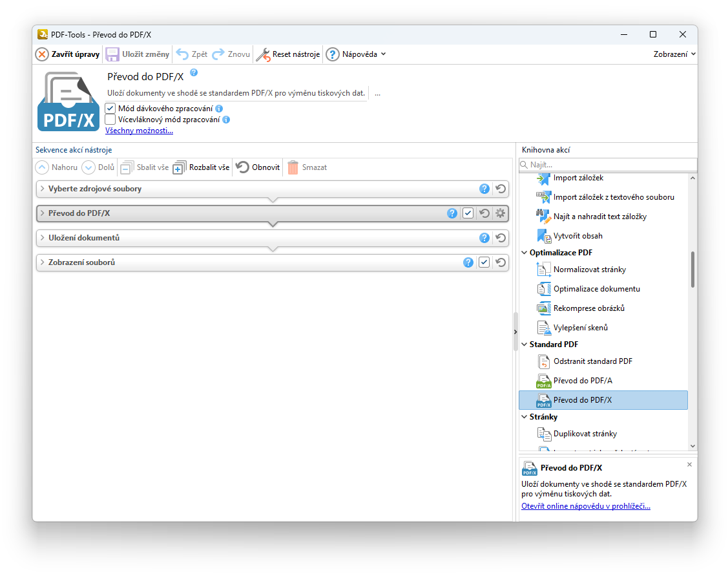Click help icon beside Převod do PDF/X title
The width and height of the screenshot is (728, 574).
194,72
